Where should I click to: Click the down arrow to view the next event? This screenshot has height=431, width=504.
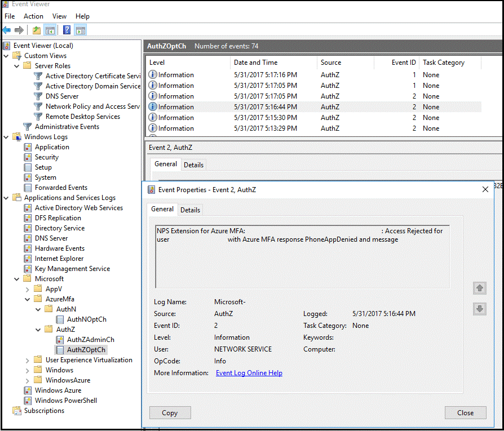pyautogui.click(x=480, y=309)
